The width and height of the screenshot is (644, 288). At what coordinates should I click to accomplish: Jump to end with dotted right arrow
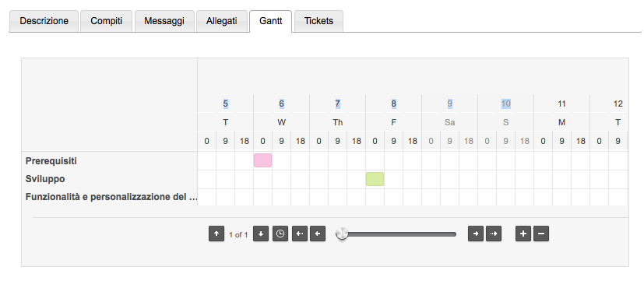click(x=494, y=234)
